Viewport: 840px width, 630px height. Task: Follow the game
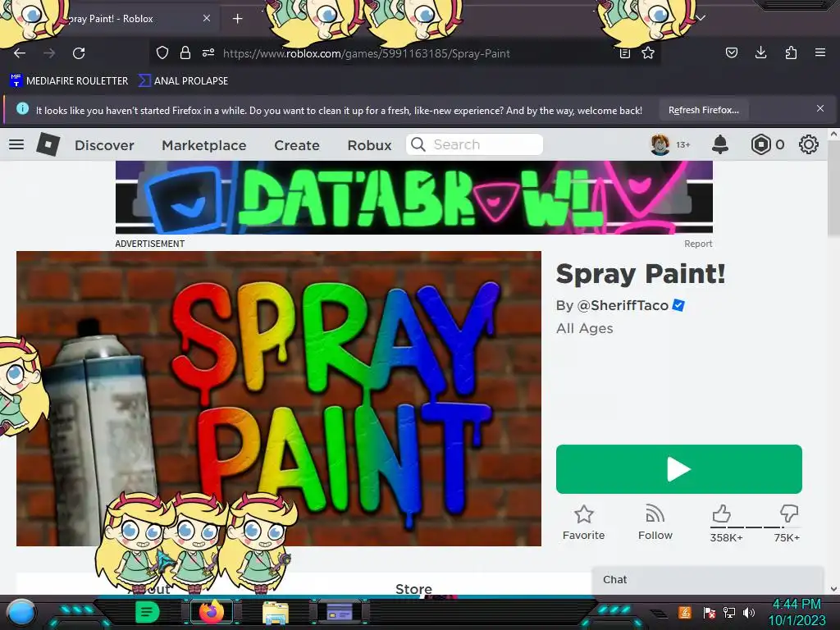click(x=655, y=523)
